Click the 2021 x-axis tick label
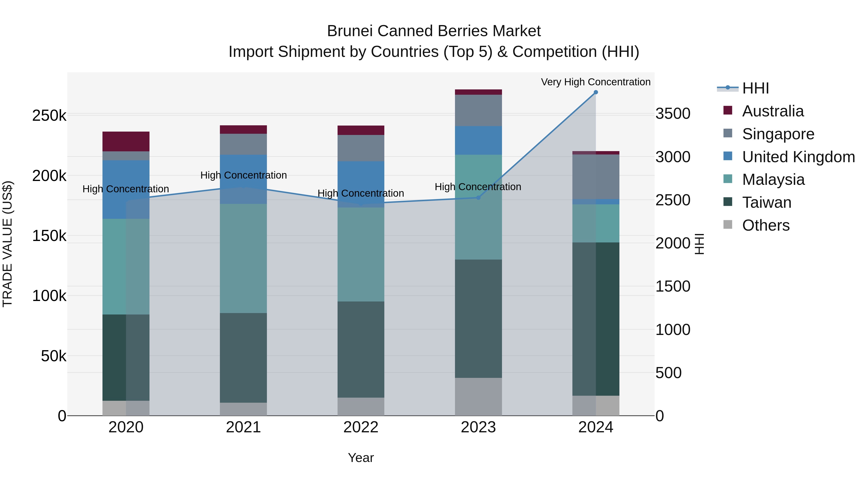The image size is (868, 488). pyautogui.click(x=243, y=427)
